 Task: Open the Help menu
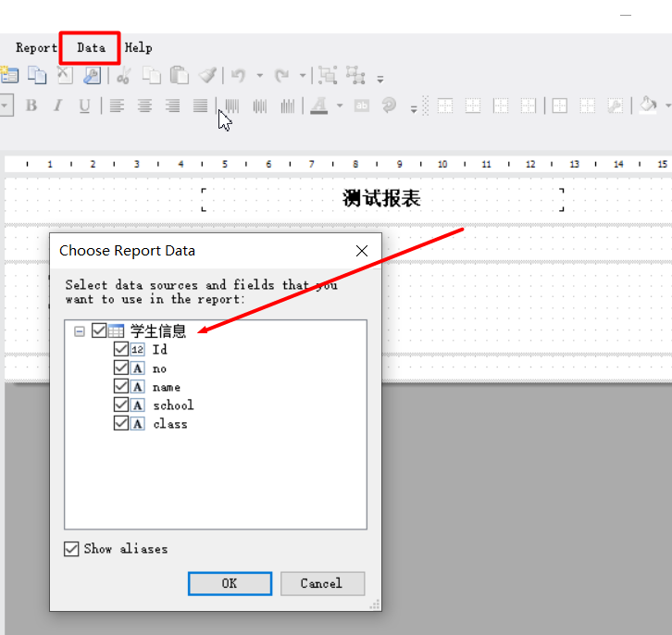pos(138,47)
